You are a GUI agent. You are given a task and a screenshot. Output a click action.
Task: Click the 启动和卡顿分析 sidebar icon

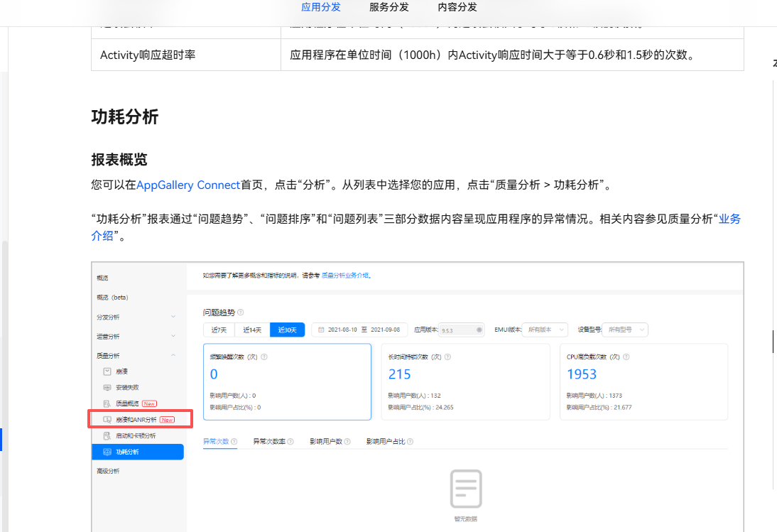point(107,435)
